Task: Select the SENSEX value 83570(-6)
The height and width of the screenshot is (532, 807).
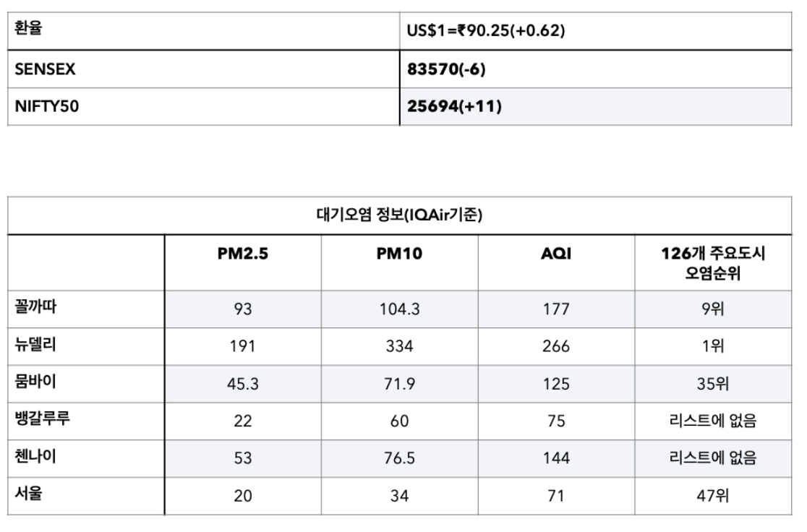Action: 446,69
